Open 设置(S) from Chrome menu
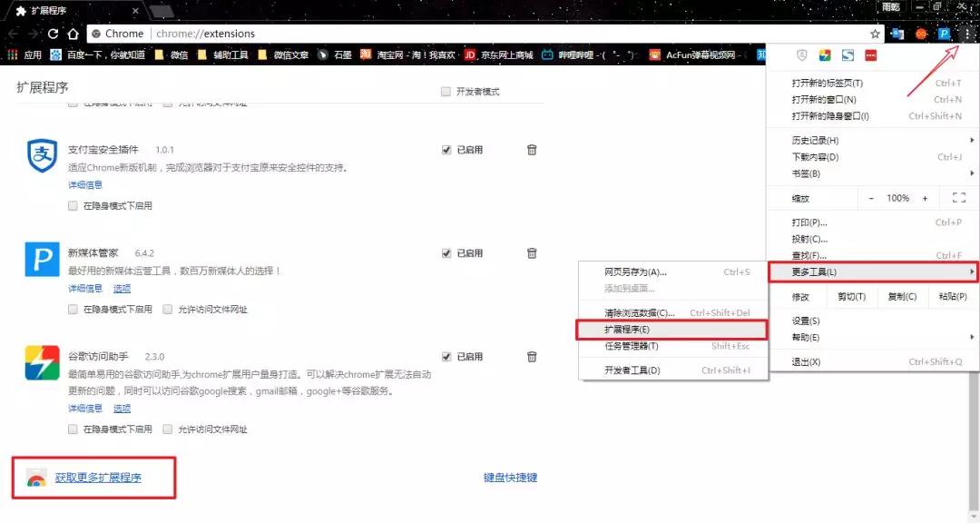 [873, 321]
